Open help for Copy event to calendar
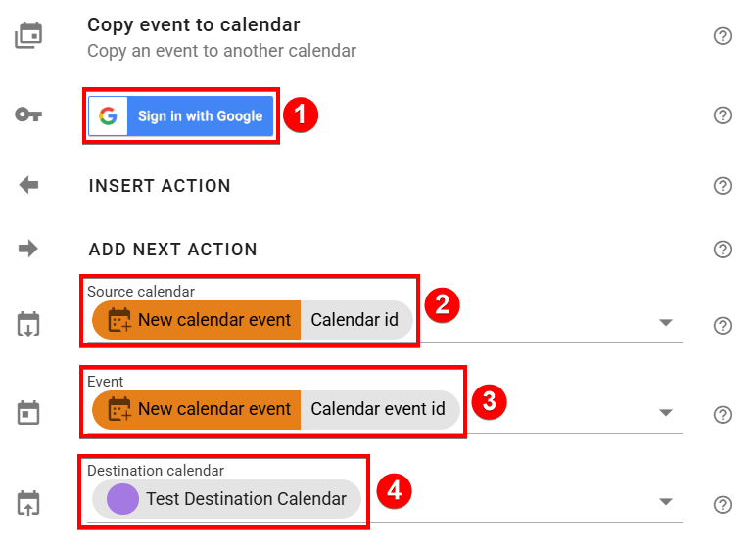Viewport: 756px width, 548px height. tap(723, 36)
